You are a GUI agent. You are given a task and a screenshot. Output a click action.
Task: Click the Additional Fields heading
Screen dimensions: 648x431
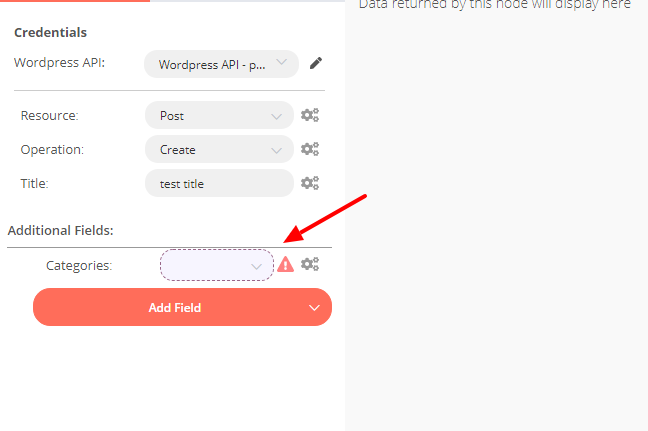coord(60,230)
